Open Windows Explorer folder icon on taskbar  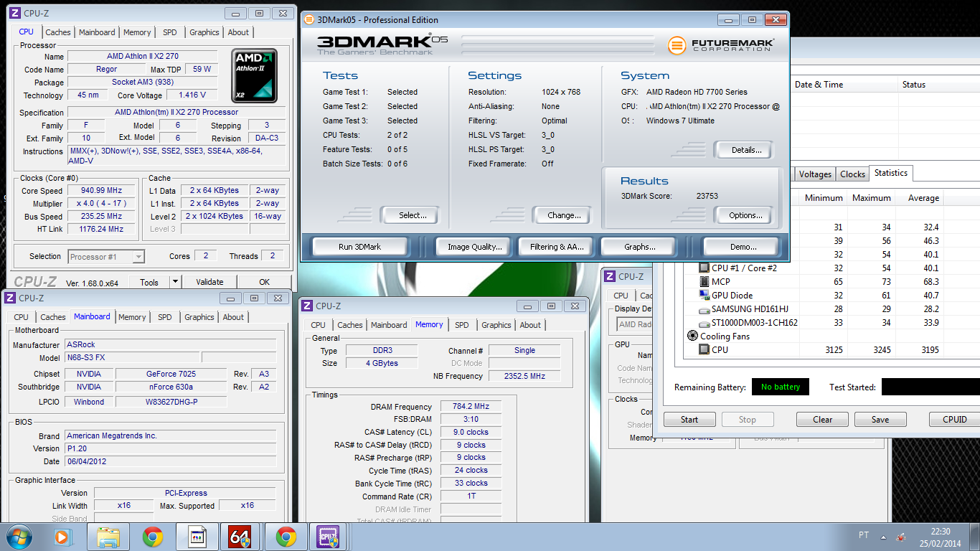[x=108, y=537]
